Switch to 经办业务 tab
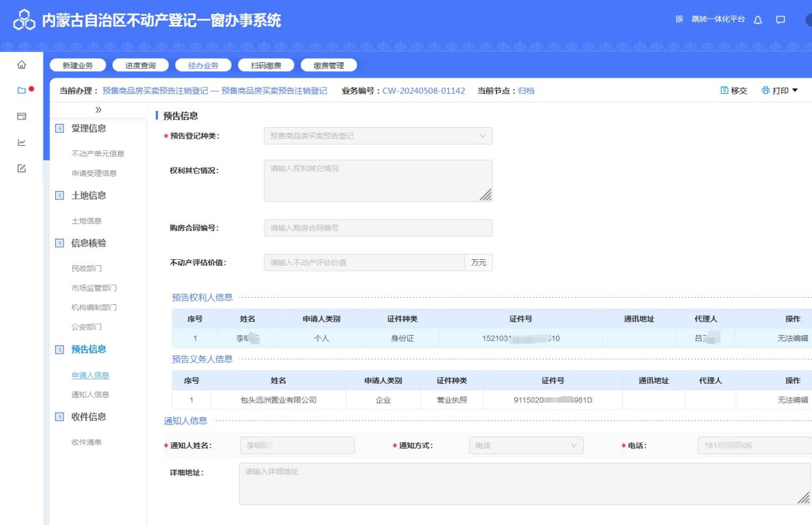 (203, 65)
